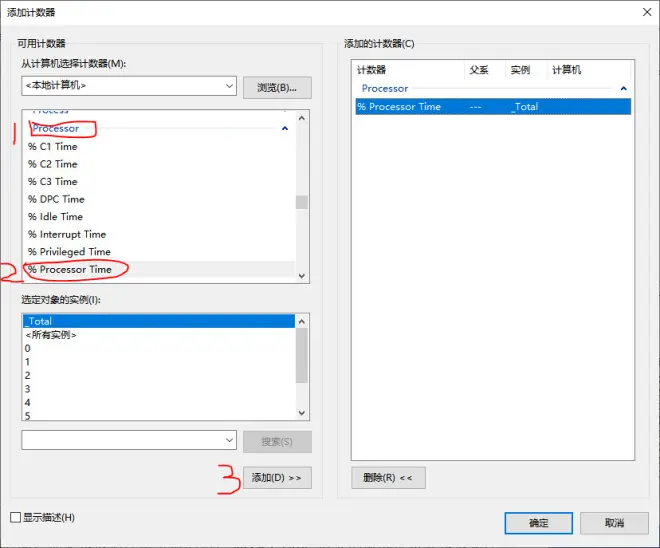Screen dimensions: 660x548
Task: Open the instance search combo box
Action: [129, 440]
